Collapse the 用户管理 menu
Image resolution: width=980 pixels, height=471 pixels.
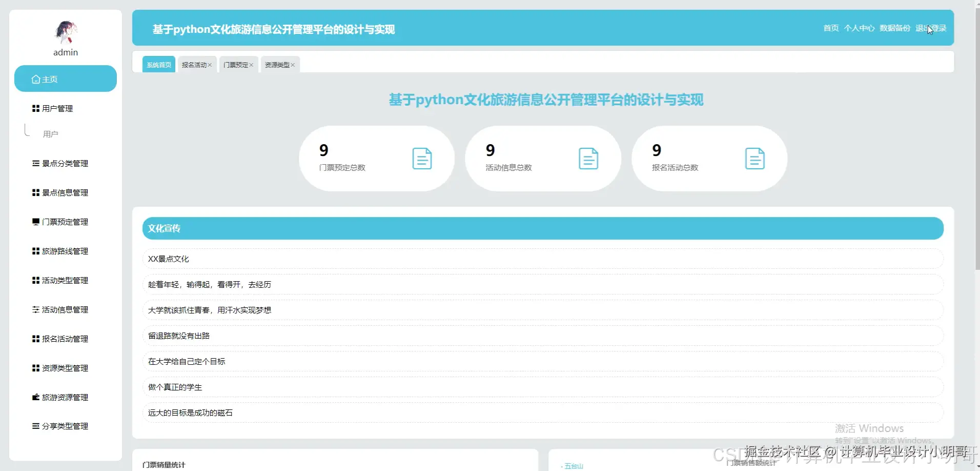[x=66, y=108]
